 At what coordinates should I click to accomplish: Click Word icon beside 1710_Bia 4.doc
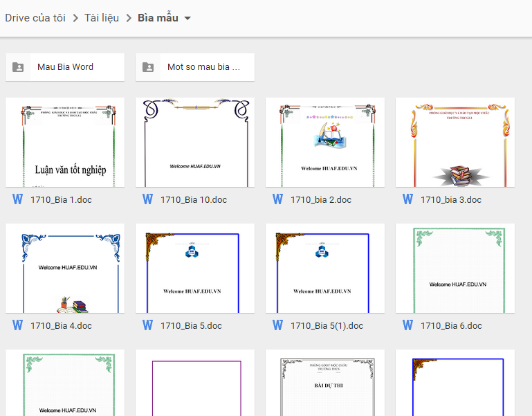[x=18, y=325]
